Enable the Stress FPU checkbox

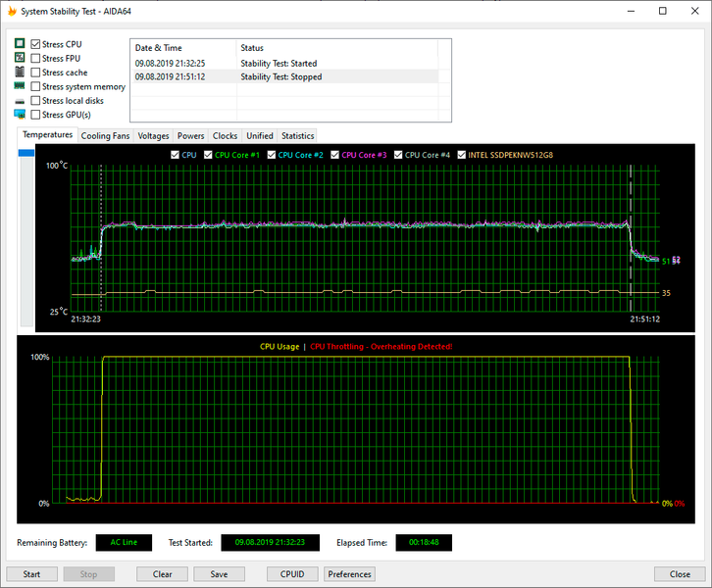35,58
